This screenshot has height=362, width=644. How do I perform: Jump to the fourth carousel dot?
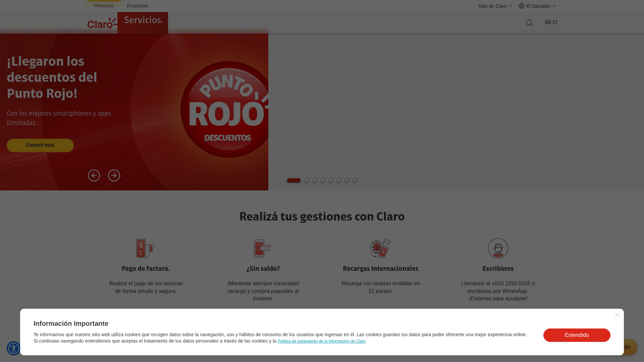tap(323, 180)
